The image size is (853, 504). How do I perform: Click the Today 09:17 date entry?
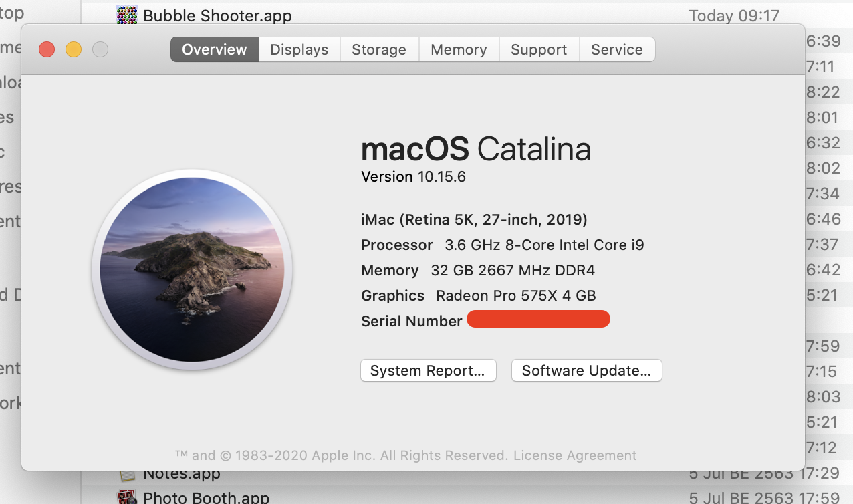point(734,15)
